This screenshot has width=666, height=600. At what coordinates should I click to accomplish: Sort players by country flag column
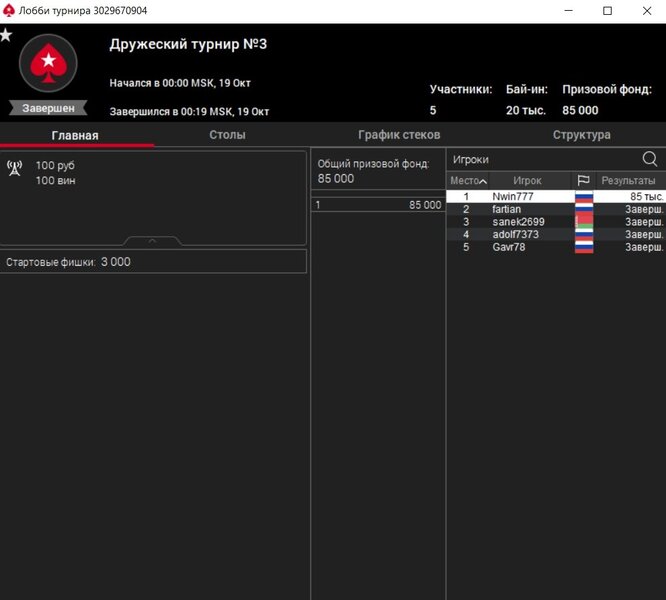coord(584,181)
